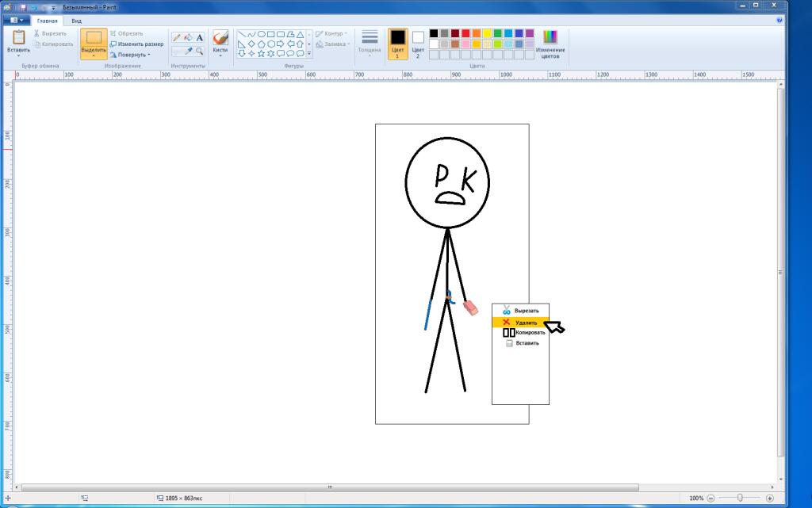Open the Выделить selection dropdown arrow

tap(94, 55)
